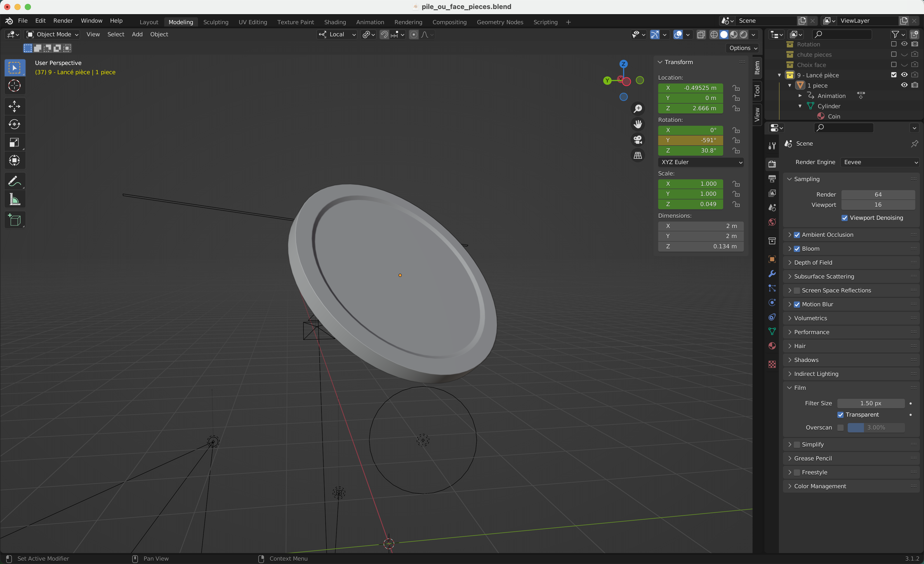
Task: Enable Screen Space Reflections checkbox
Action: click(797, 290)
